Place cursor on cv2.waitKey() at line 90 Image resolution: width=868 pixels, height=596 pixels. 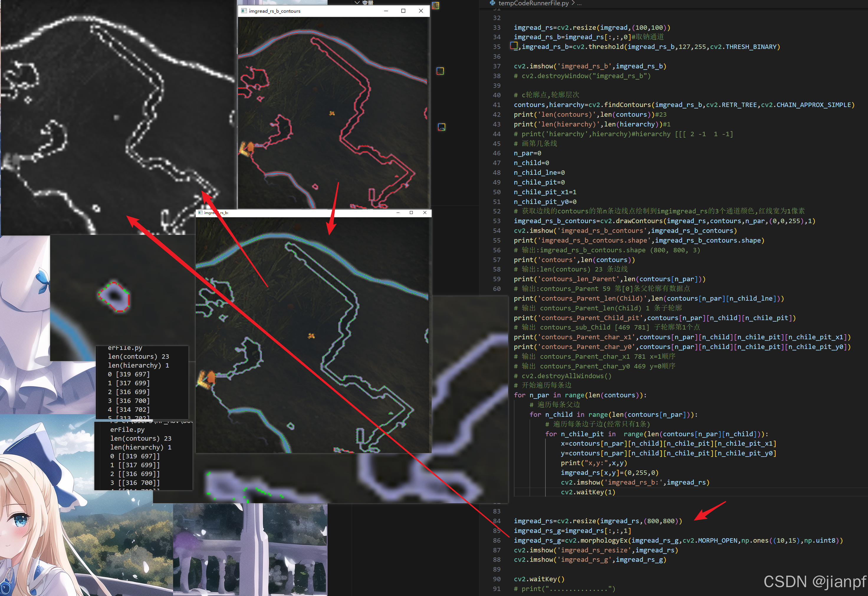pos(539,579)
